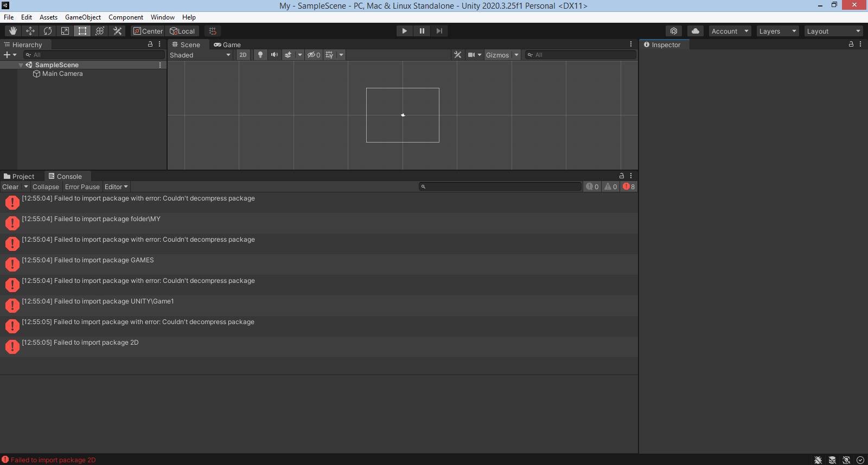Open the Hierarchy create plus dropdown

(10, 55)
